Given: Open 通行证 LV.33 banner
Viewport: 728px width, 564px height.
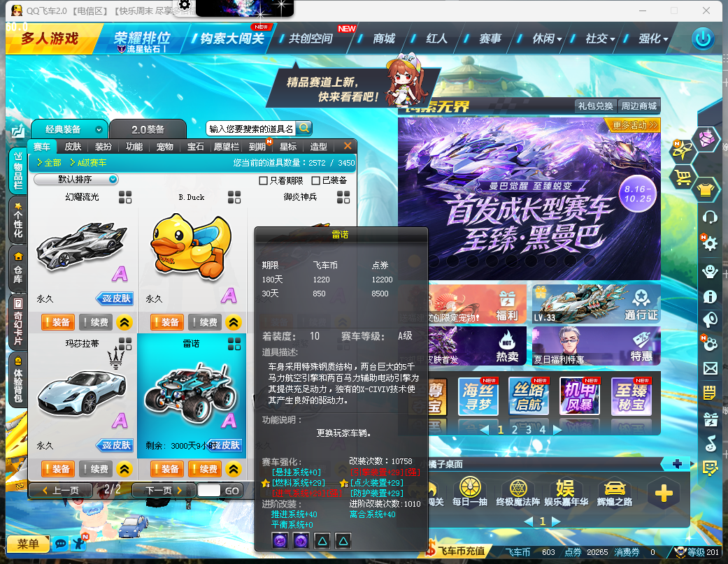Looking at the screenshot, I should (596, 304).
